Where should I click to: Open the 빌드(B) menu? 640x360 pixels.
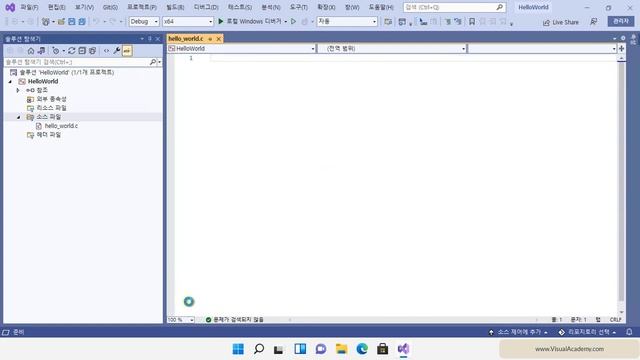point(175,7)
